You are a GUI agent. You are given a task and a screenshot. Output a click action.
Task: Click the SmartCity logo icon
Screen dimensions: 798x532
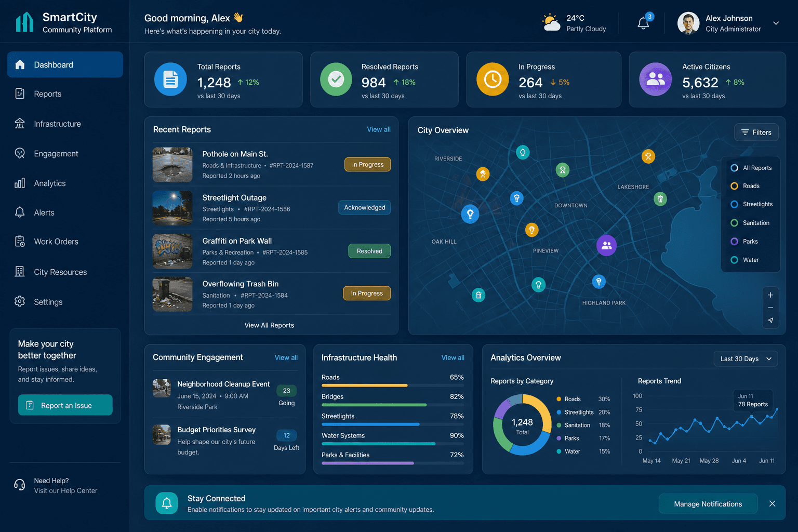point(24,22)
